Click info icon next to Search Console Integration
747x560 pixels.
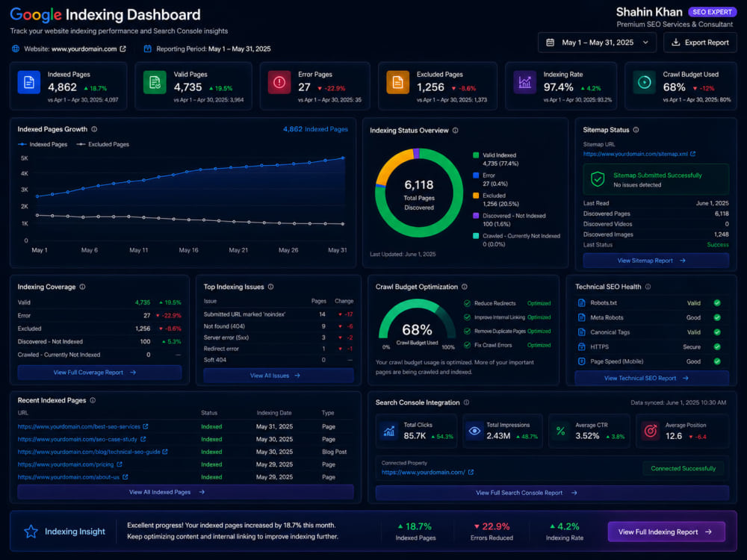click(x=466, y=402)
